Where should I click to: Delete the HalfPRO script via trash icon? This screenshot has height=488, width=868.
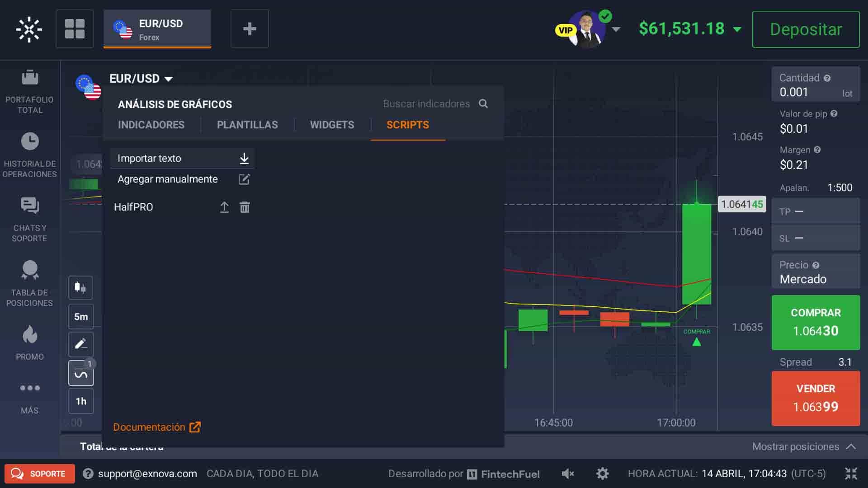pyautogui.click(x=245, y=207)
